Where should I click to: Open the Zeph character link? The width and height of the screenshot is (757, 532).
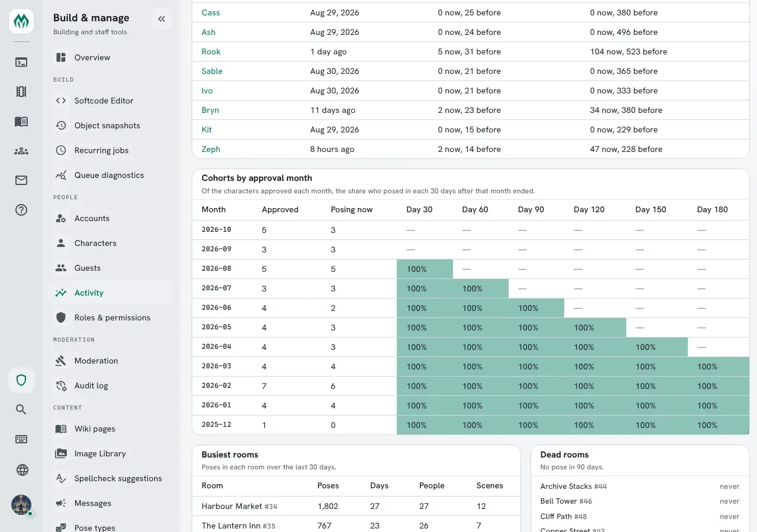pos(211,149)
